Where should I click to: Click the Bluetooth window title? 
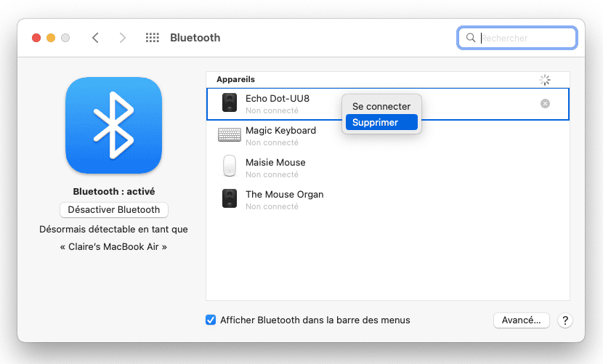(x=195, y=38)
